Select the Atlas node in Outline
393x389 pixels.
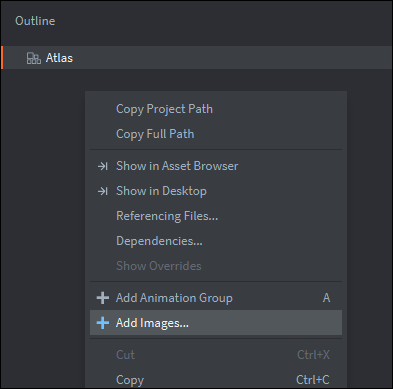coord(197,58)
